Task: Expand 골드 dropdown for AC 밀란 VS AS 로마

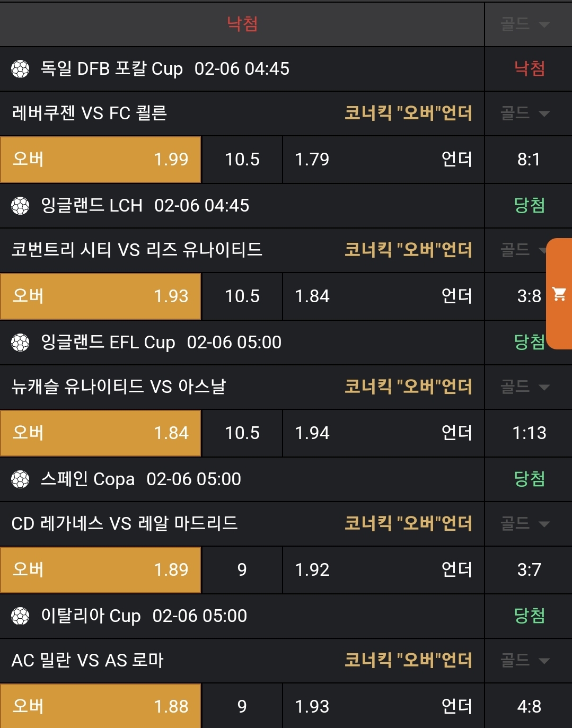Action: 525,660
